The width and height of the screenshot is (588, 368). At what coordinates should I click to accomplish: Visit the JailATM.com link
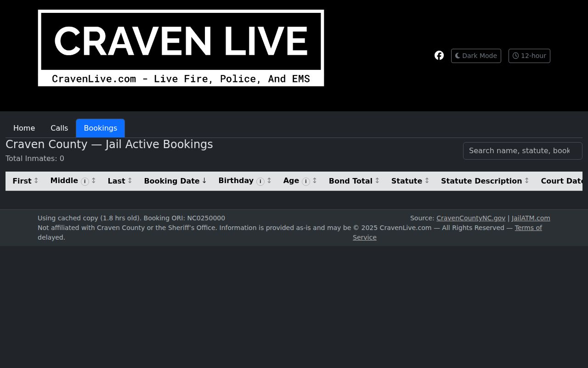[x=531, y=218]
